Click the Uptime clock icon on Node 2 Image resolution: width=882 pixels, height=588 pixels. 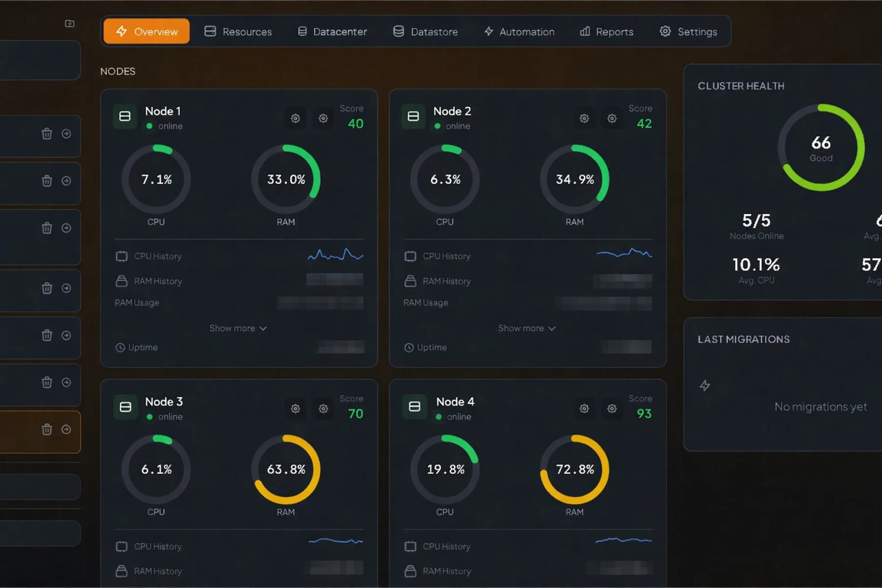[408, 347]
